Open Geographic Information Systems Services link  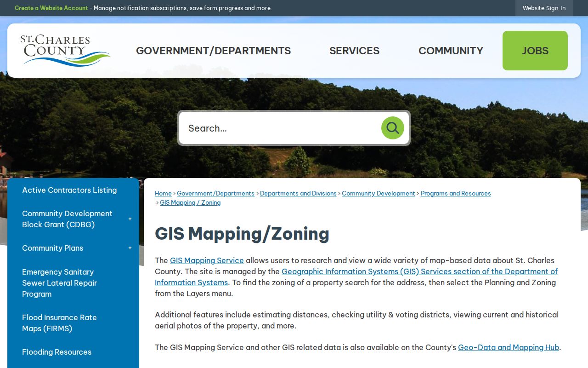pos(356,277)
